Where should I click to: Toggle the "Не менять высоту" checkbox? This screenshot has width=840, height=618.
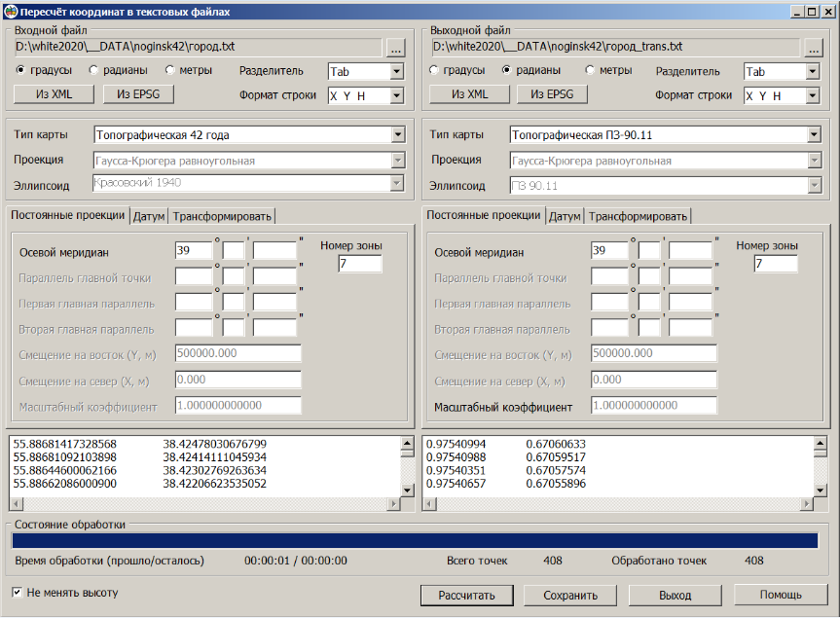(17, 592)
